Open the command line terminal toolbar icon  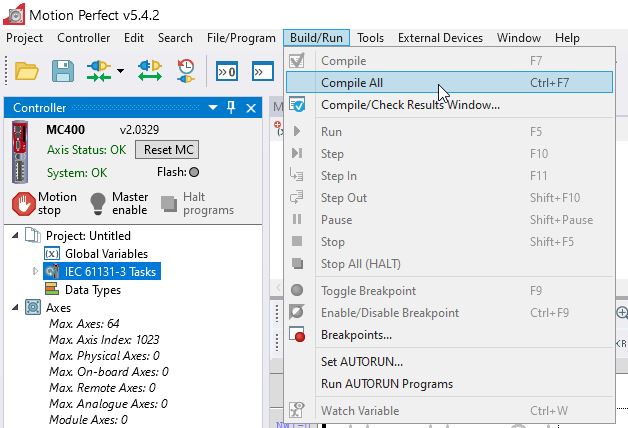coord(263,72)
